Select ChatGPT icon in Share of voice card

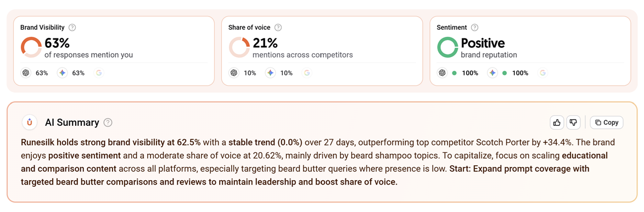click(234, 73)
